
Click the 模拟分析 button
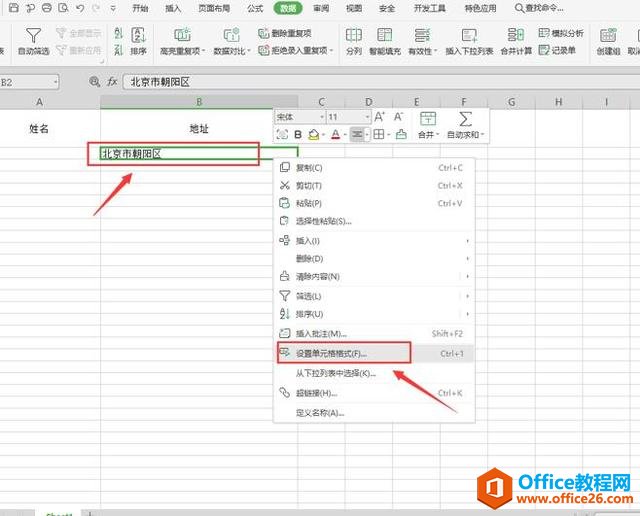point(561,33)
